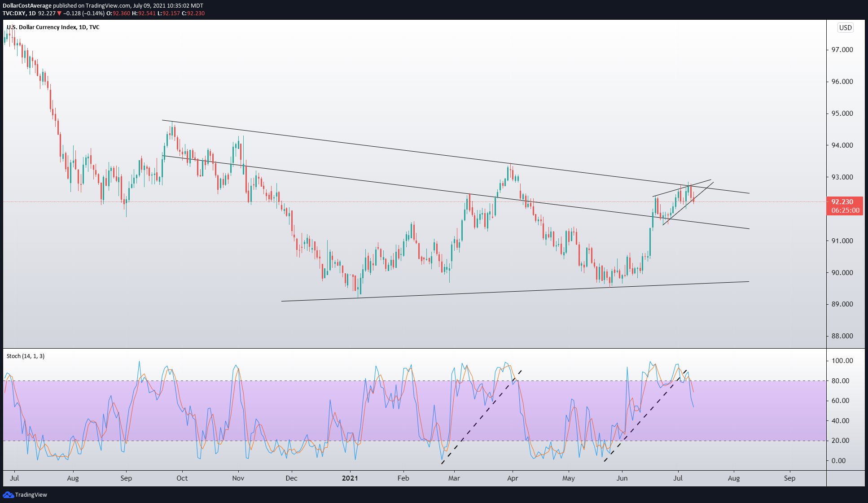Click the red 92.230 current price tag

[x=842, y=202]
